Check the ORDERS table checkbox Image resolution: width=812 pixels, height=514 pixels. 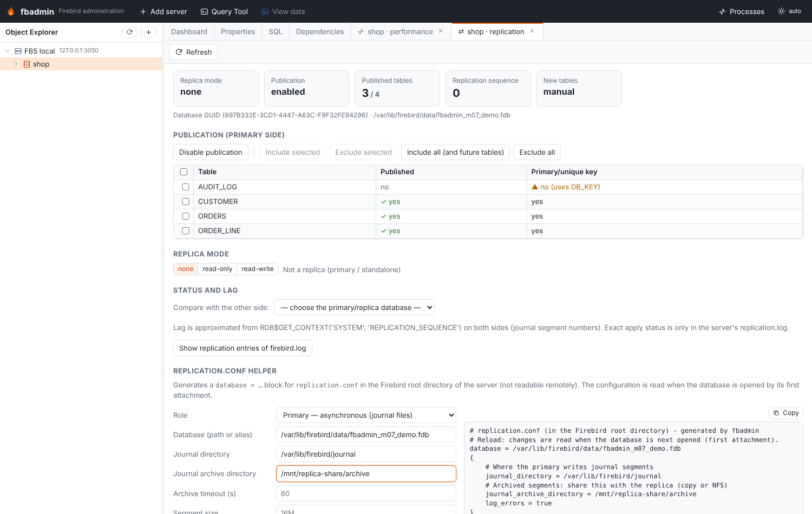click(x=186, y=216)
